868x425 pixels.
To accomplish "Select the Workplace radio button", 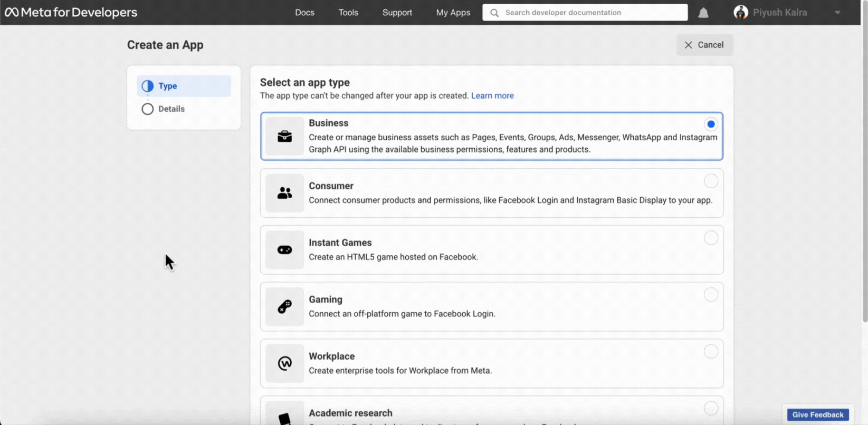I will point(711,351).
